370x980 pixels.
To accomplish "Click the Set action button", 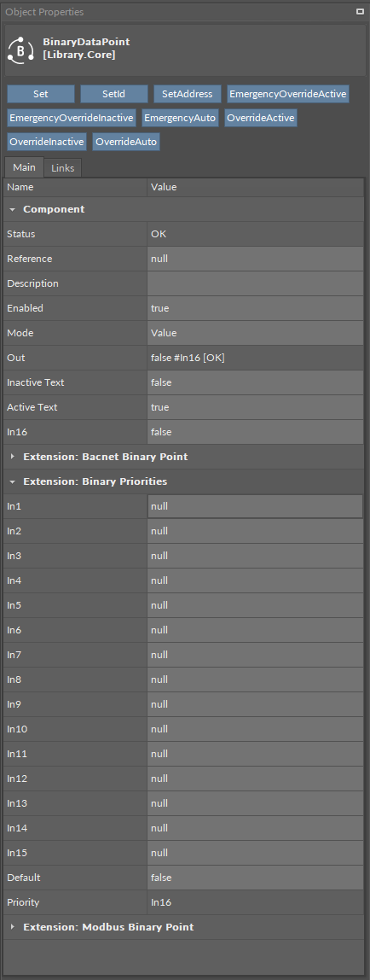I will pyautogui.click(x=41, y=94).
